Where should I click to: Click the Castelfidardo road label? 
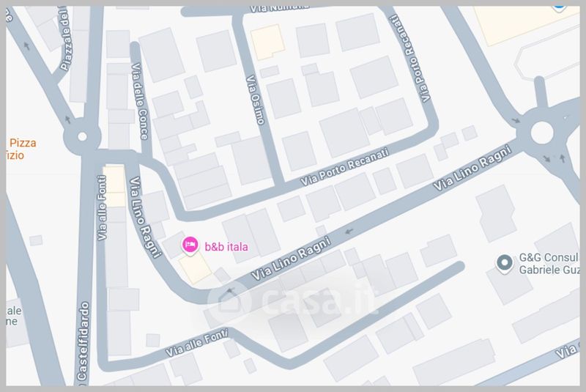click(x=83, y=341)
